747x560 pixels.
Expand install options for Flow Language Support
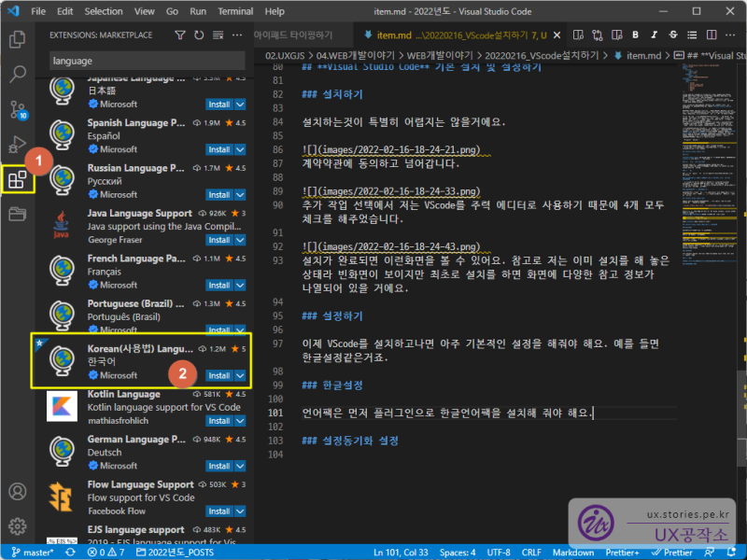pyautogui.click(x=240, y=511)
